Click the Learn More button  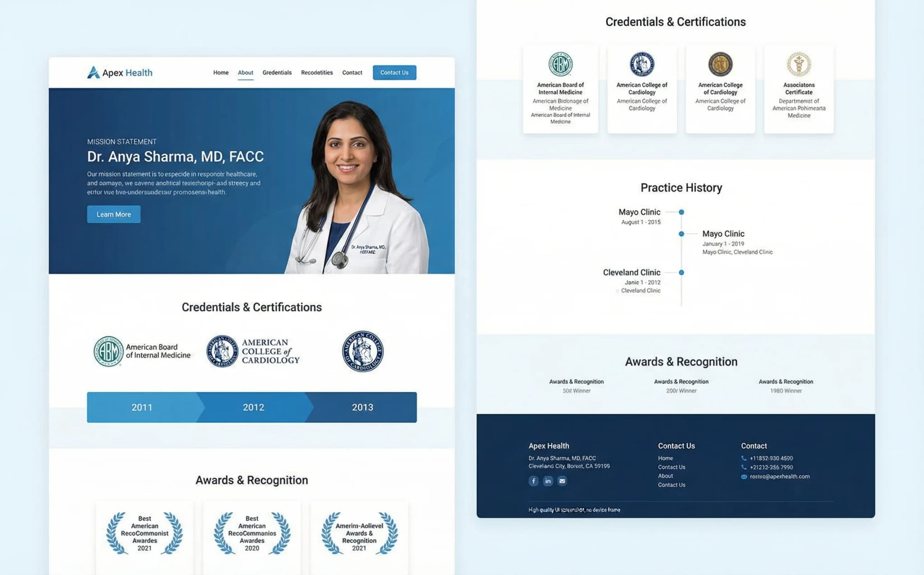[x=113, y=214]
